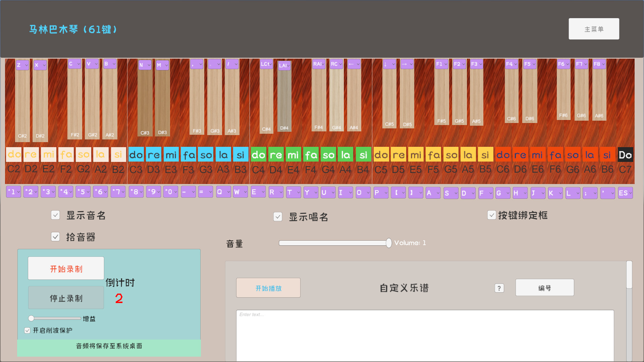Expand the F8 binding dropdown above A#6
This screenshot has width=644, height=362.
(x=599, y=64)
